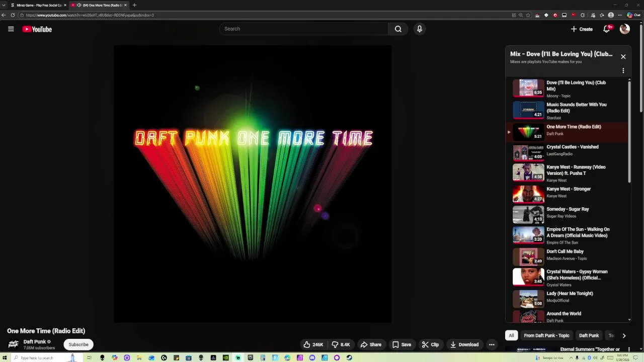Open the Mix playlist three-dot options
644x362 pixels.
(623, 71)
